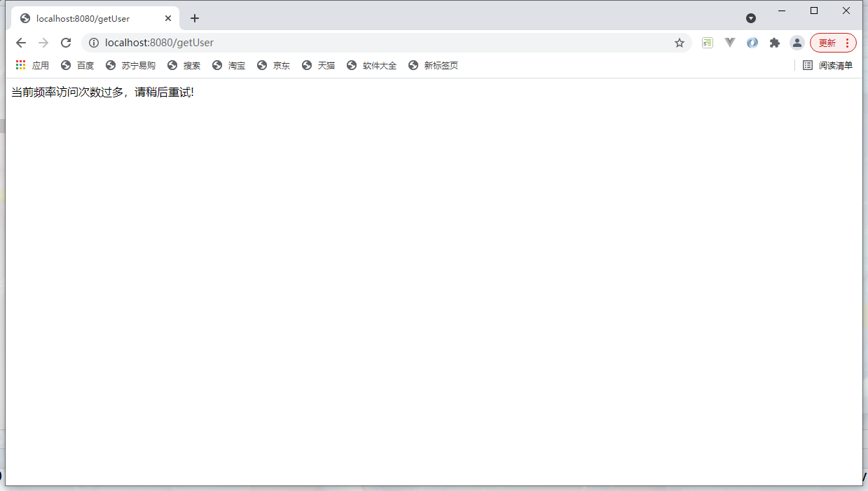Open the 天猫 bookmark
Image resolution: width=868 pixels, height=491 pixels.
tap(318, 65)
